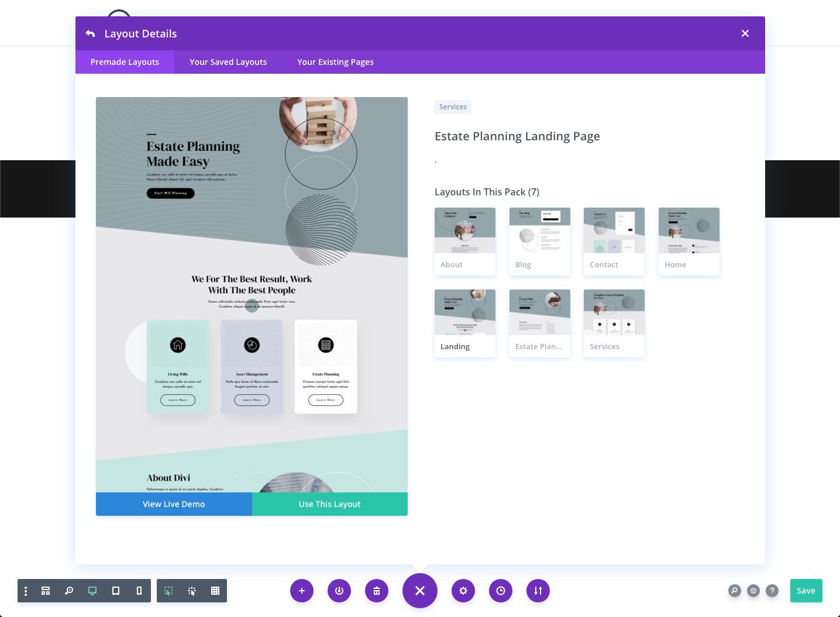The height and width of the screenshot is (617, 840).
Task: Open the page settings gear icon
Action: click(463, 591)
